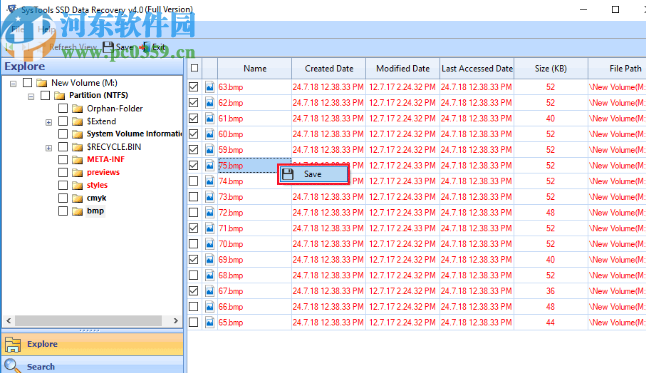Click the image file icon for 71.bmp

click(210, 228)
